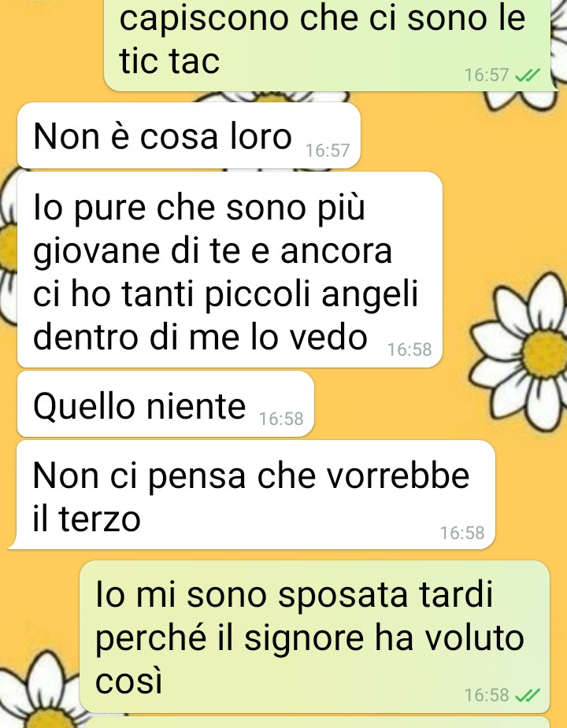Tap the double-check read receipt on 'tic tac' message
The height and width of the screenshot is (728, 567).
pos(528,75)
